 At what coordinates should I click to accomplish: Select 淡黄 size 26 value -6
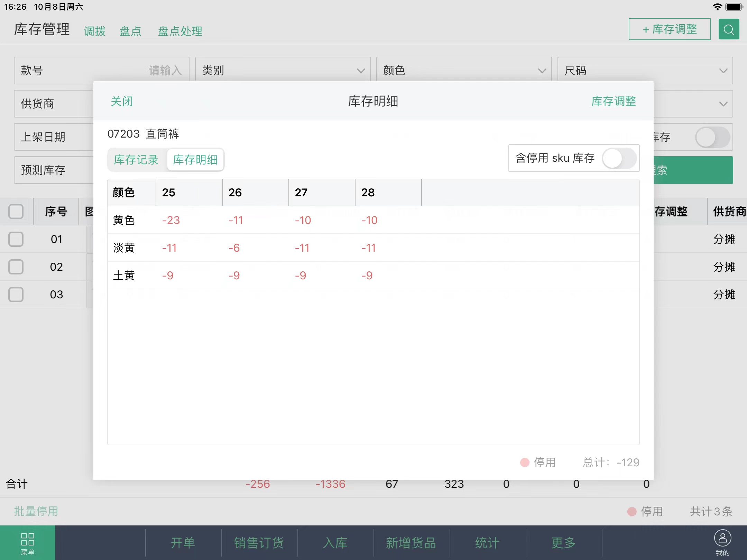click(234, 248)
